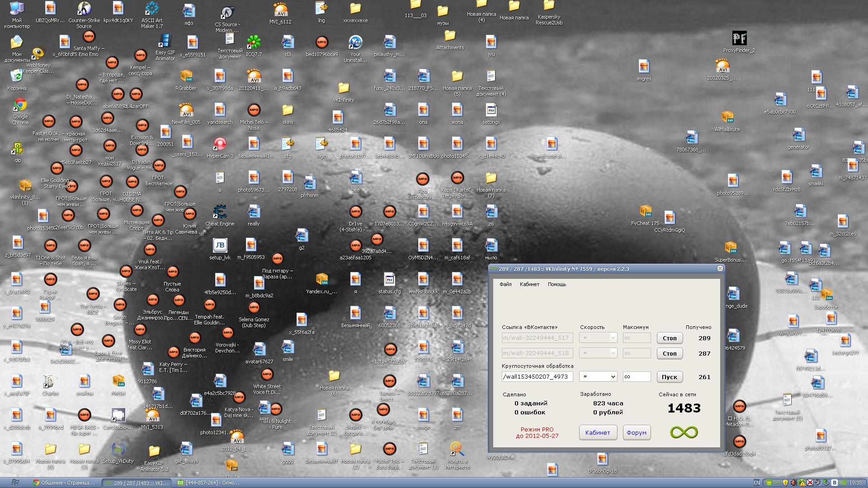
Task: Click the volume speaker tray icon
Action: pyautogui.click(x=794, y=483)
